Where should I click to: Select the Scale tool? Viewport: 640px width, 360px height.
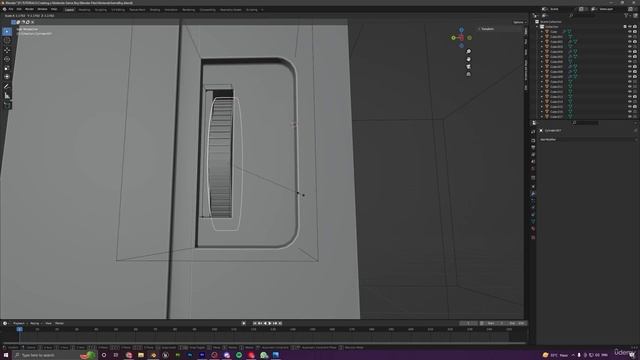(7, 68)
